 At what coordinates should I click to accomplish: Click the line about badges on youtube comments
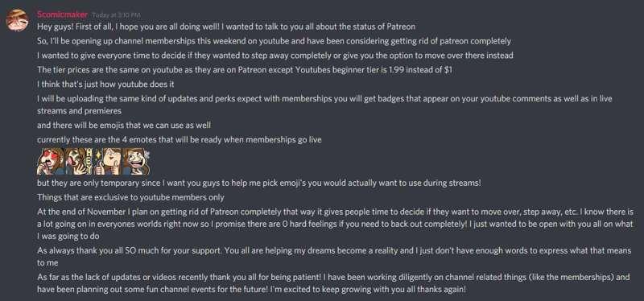(x=324, y=105)
